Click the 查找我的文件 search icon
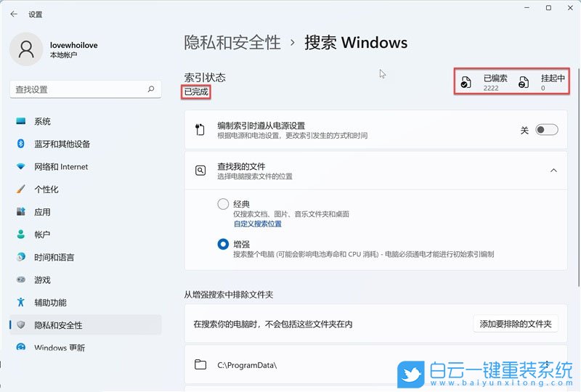This screenshot has width=581, height=392. [x=200, y=171]
